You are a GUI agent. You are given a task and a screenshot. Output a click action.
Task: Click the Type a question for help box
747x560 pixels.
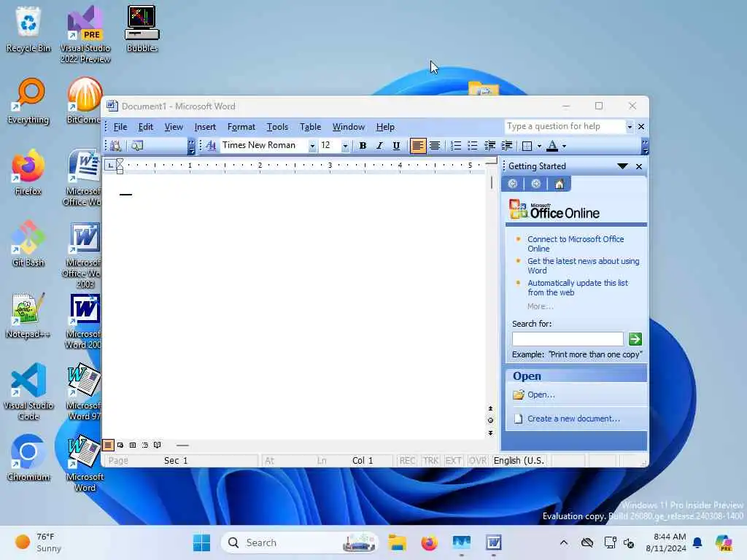(x=565, y=126)
